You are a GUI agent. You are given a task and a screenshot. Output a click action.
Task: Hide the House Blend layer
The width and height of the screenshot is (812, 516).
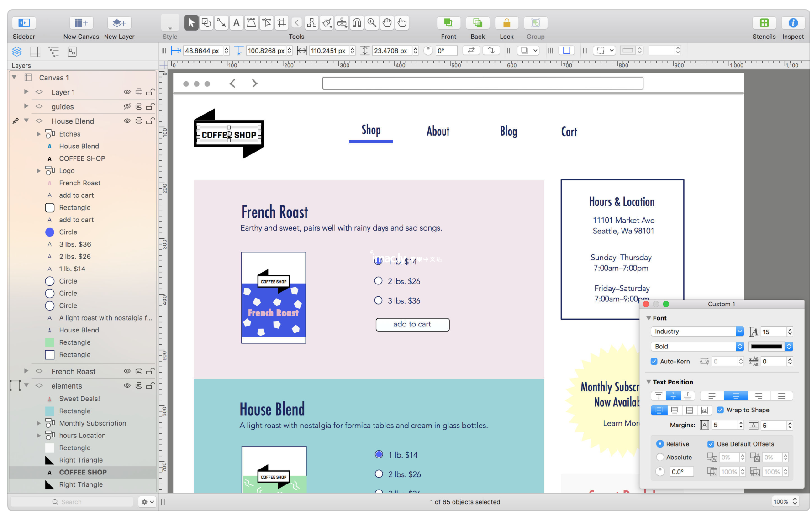[127, 121]
